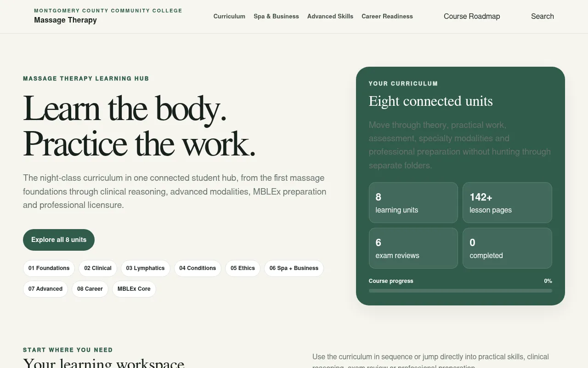Click the 0 completed stat card
The image size is (588, 368).
(507, 248)
